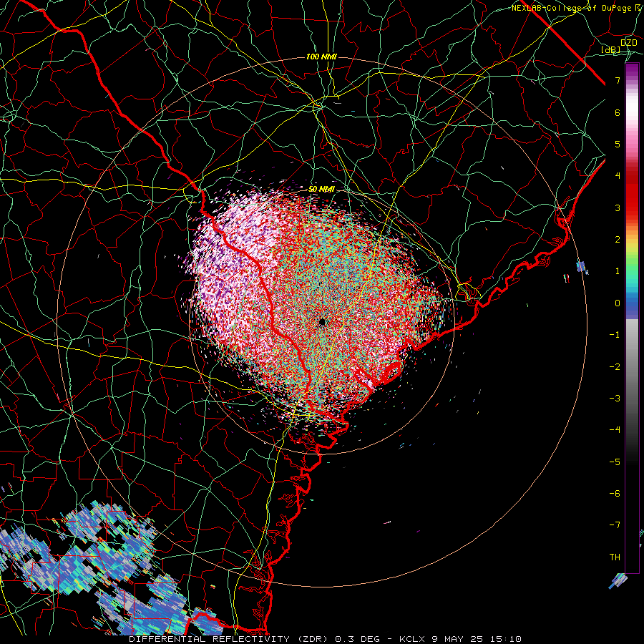This screenshot has width=644, height=644.
Task: Click the 5 value on ZDR scale
Action: coord(618,144)
